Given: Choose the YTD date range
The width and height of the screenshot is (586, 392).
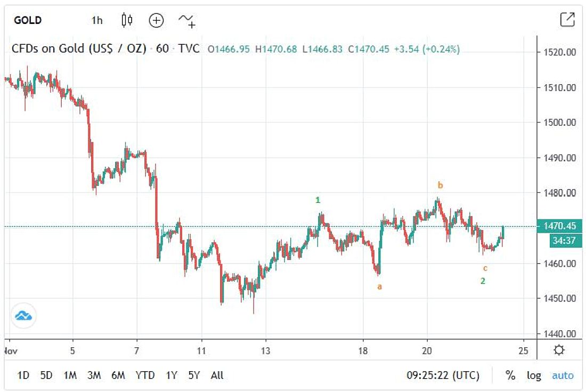Looking at the screenshot, I should [x=145, y=375].
